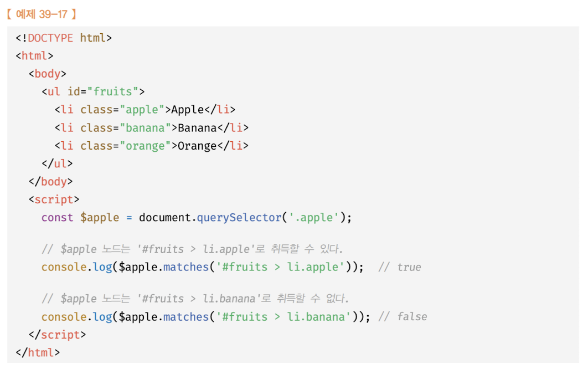Click the DOCTYPE html declaration line
Screen dimensions: 588x369
pyautogui.click(x=64, y=38)
